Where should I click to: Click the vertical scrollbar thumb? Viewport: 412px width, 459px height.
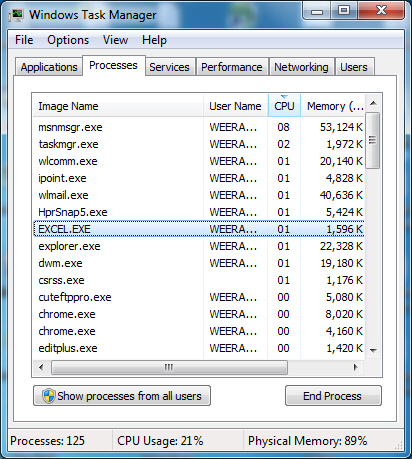(373, 141)
